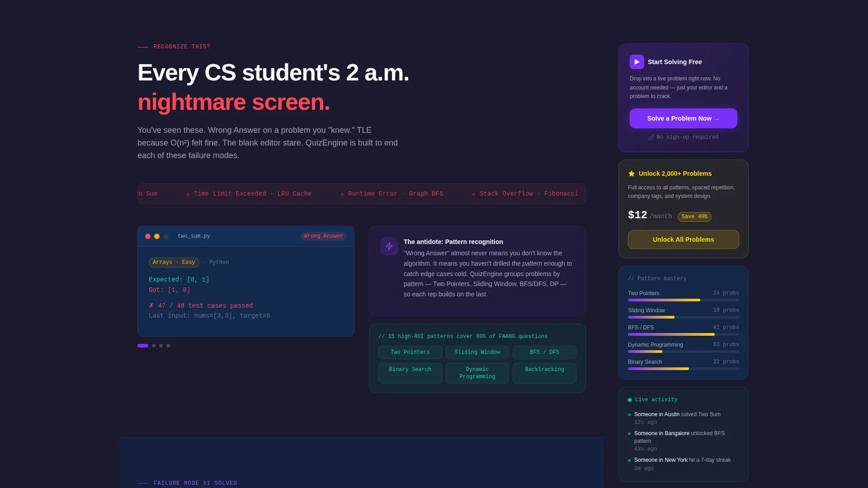This screenshot has height=488, width=868.
Task: Select the Backtracking pattern chip
Action: (x=544, y=373)
